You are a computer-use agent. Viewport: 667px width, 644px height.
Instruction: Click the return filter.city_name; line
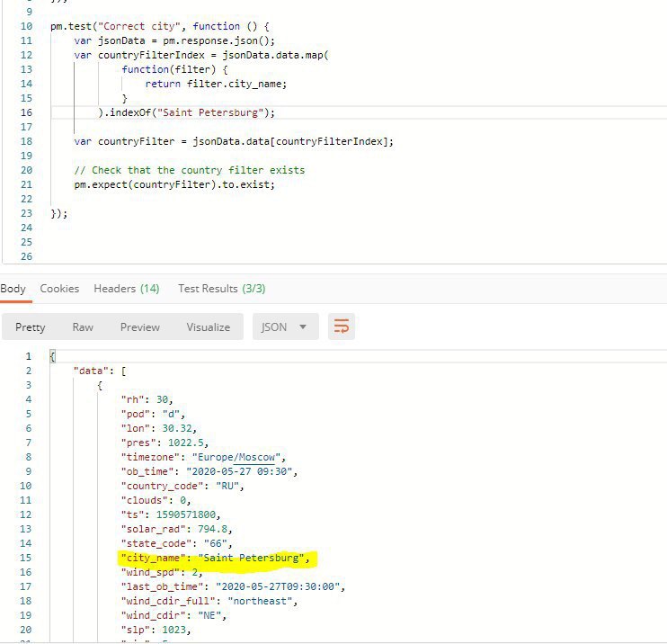[216, 84]
